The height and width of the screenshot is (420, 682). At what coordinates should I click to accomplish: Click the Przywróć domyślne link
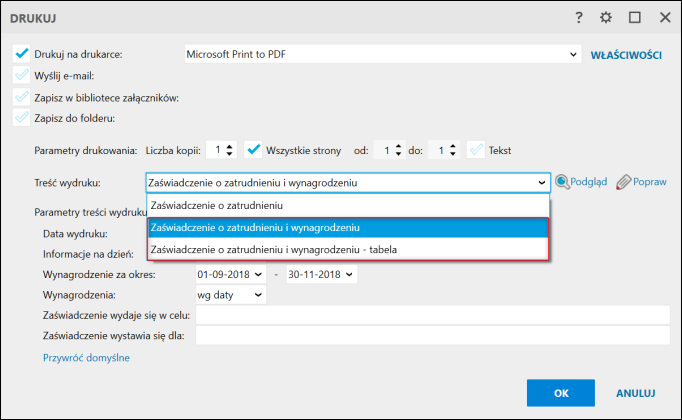pyautogui.click(x=86, y=357)
